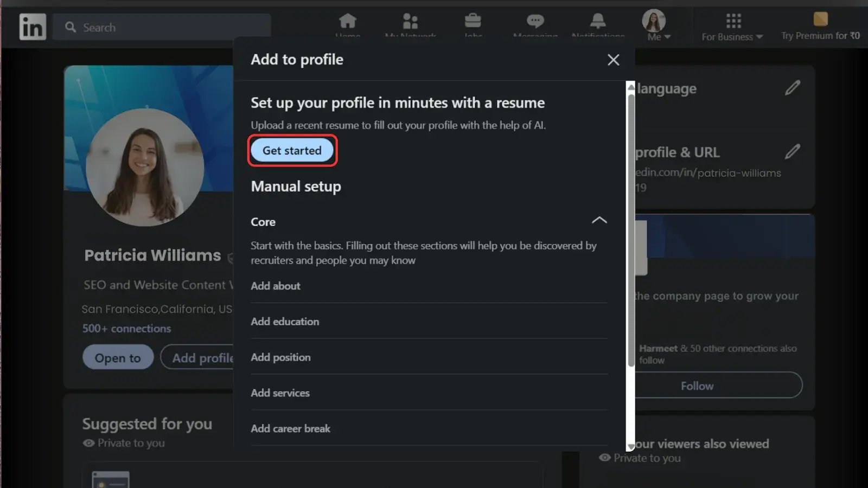868x488 pixels.
Task: Click the Follow company button
Action: click(697, 386)
